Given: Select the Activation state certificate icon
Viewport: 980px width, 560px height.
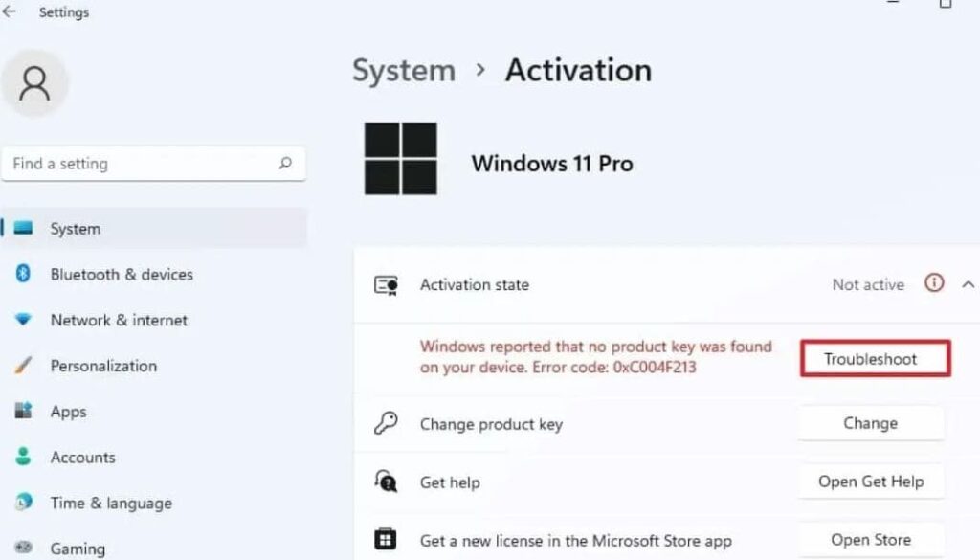Looking at the screenshot, I should tap(387, 284).
